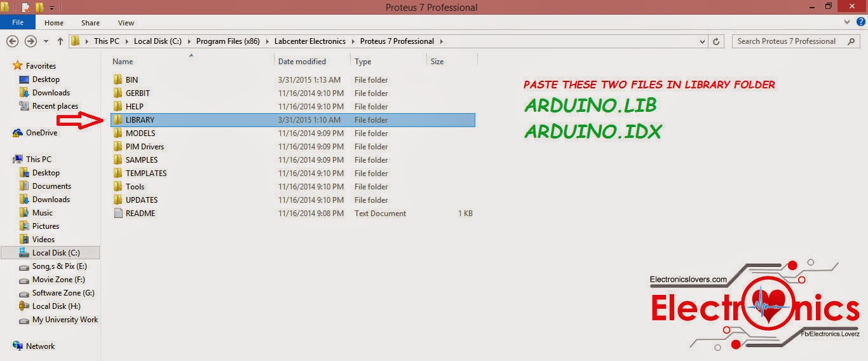Click 'This PC' in address bar

tap(106, 41)
